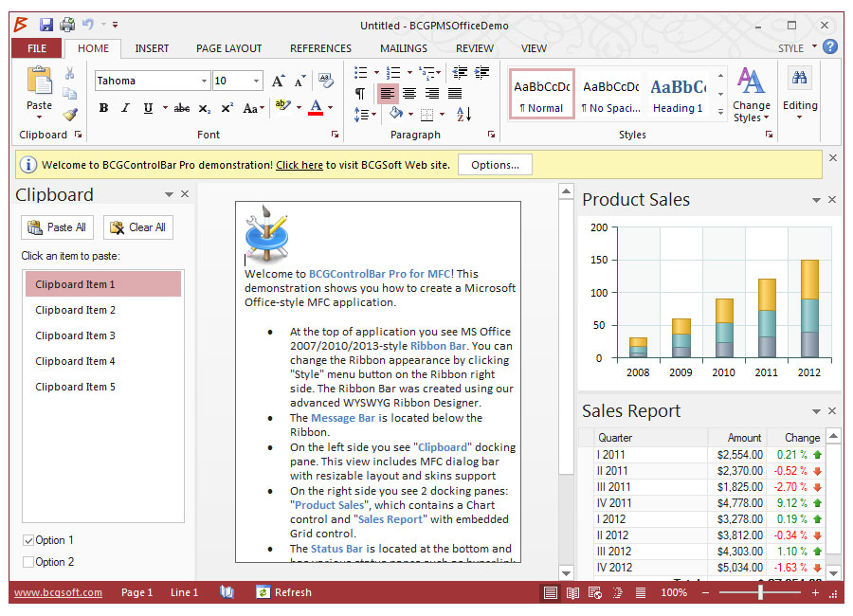Open the Sales Report pane menu arrow

tap(816, 411)
